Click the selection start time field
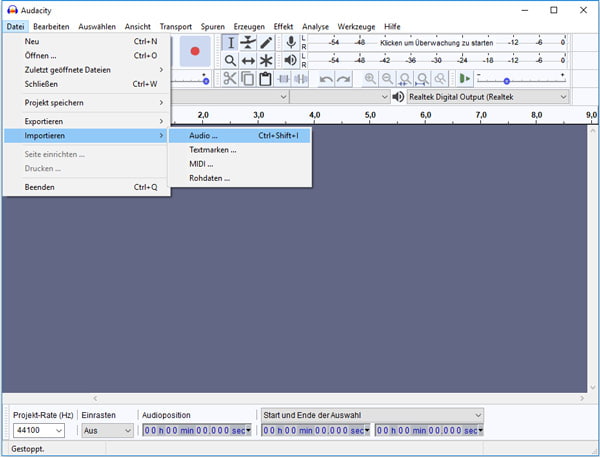This screenshot has width=600, height=457. [313, 431]
